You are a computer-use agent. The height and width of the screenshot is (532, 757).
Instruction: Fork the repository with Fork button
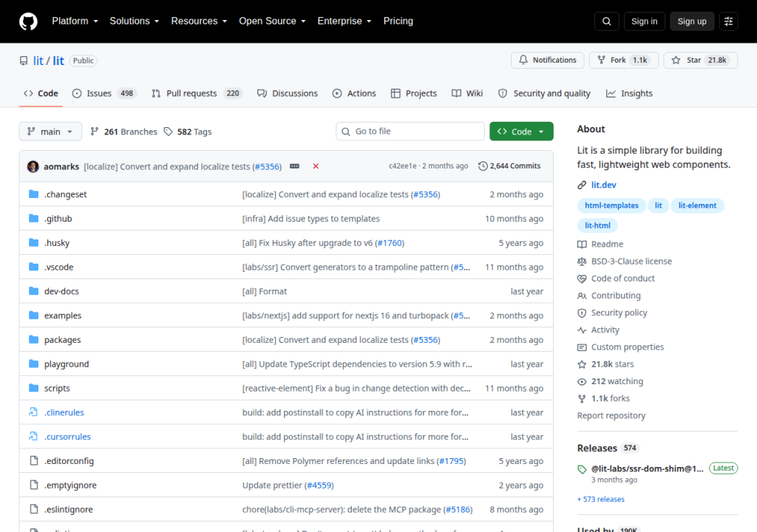[x=624, y=60]
